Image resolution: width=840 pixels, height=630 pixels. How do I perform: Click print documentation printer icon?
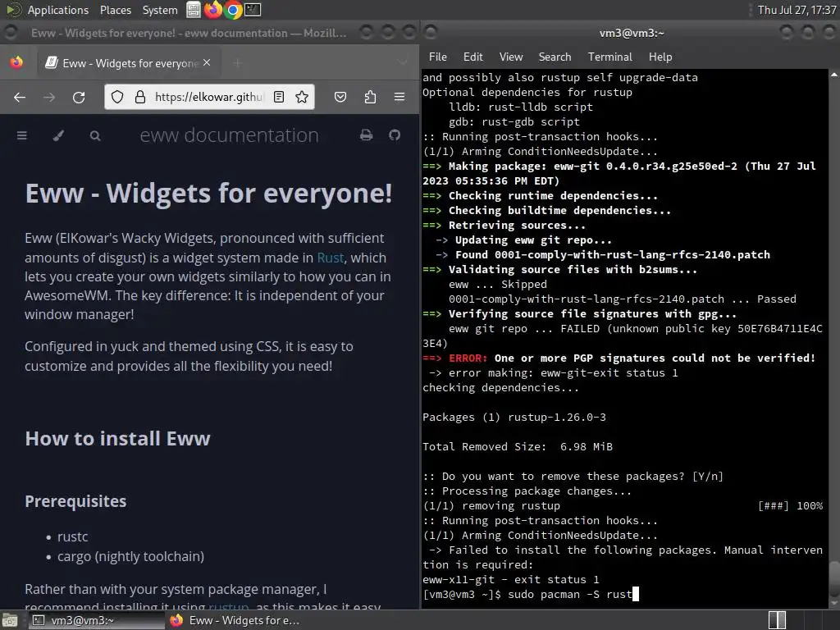[367, 135]
